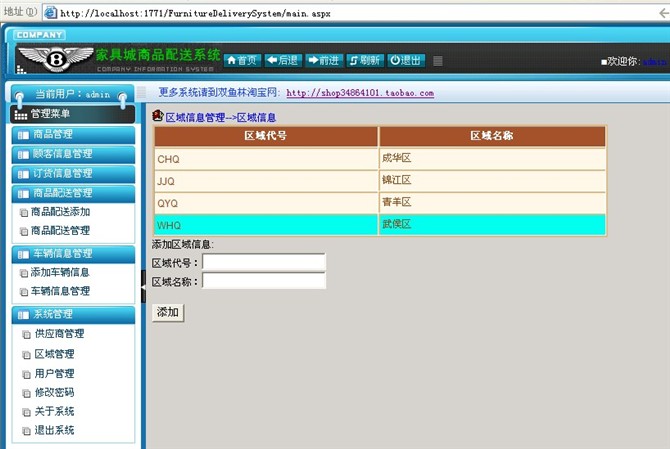
Task: Select the 锦江区 area name cell
Action: tap(492, 181)
